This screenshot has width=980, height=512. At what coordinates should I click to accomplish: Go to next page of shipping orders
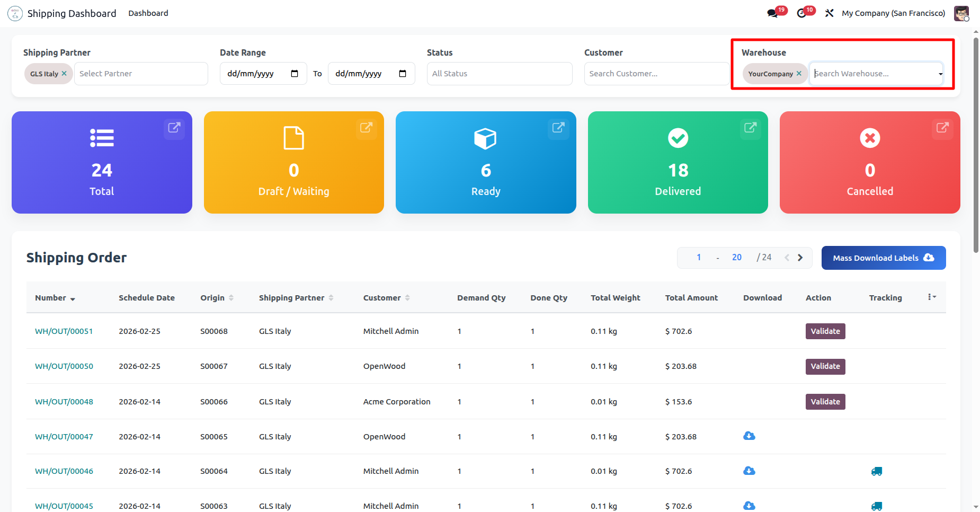(x=800, y=258)
